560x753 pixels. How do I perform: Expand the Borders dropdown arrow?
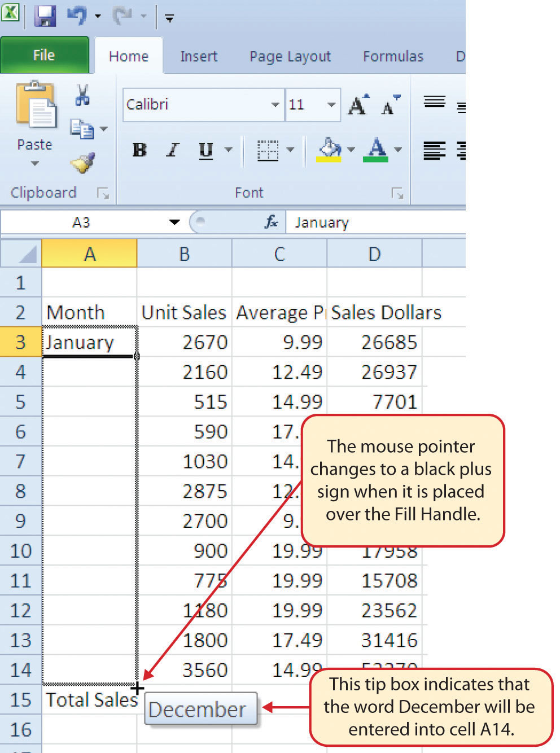point(291,150)
